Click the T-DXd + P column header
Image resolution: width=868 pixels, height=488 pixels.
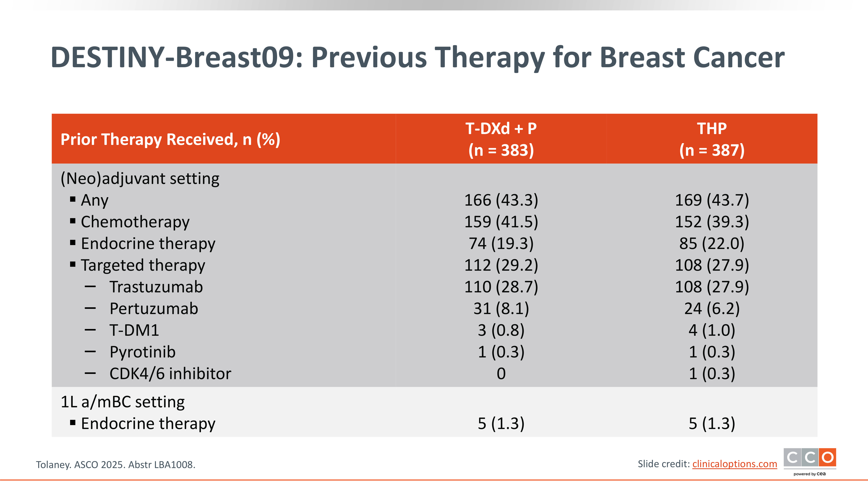501,139
